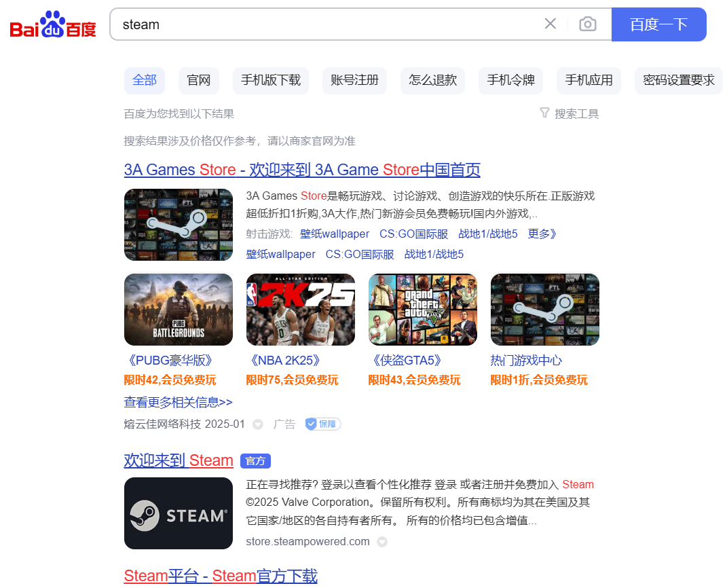Click 限时75,会员免费玩 promo text
Screen dimensions: 727x588
pos(292,380)
